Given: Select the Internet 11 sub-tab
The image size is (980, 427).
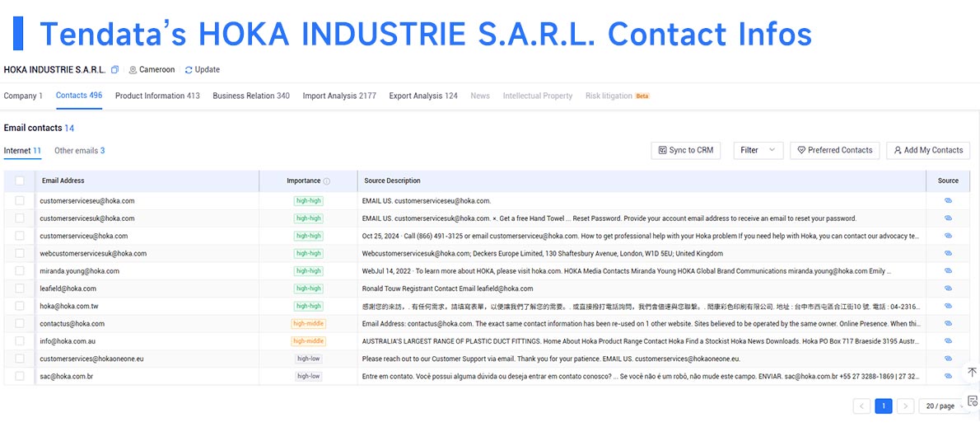Looking at the screenshot, I should 22,151.
